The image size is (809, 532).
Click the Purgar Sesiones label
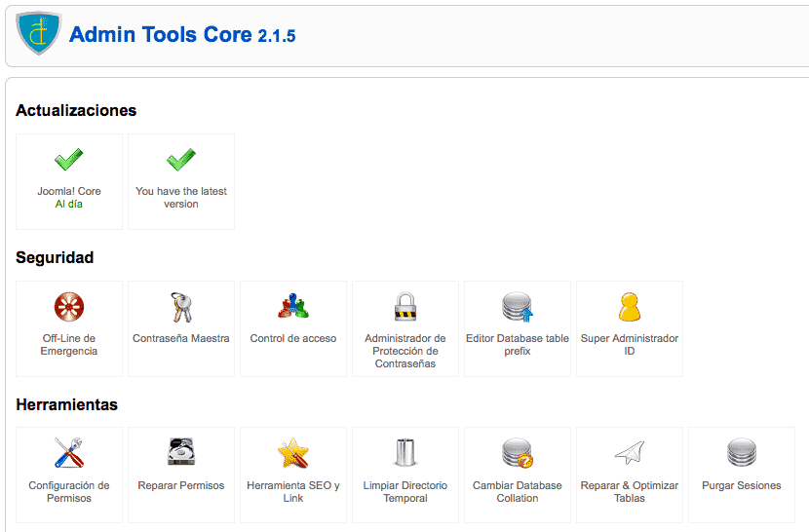coord(742,485)
